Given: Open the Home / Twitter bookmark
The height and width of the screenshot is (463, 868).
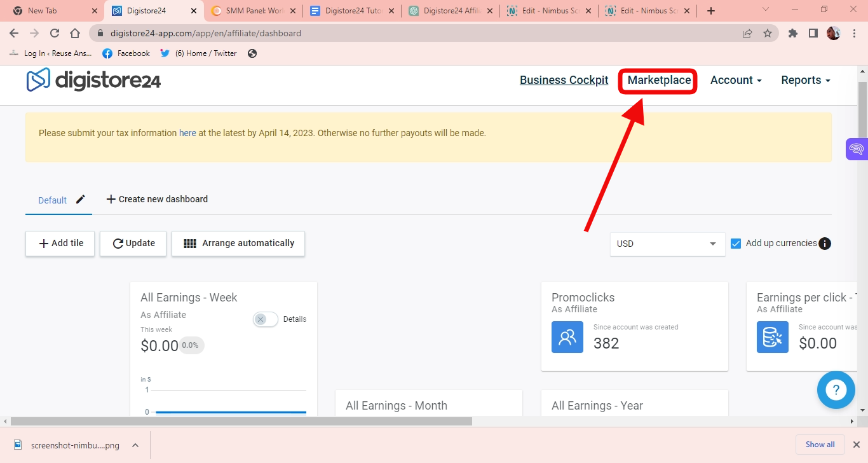Looking at the screenshot, I should (199, 53).
